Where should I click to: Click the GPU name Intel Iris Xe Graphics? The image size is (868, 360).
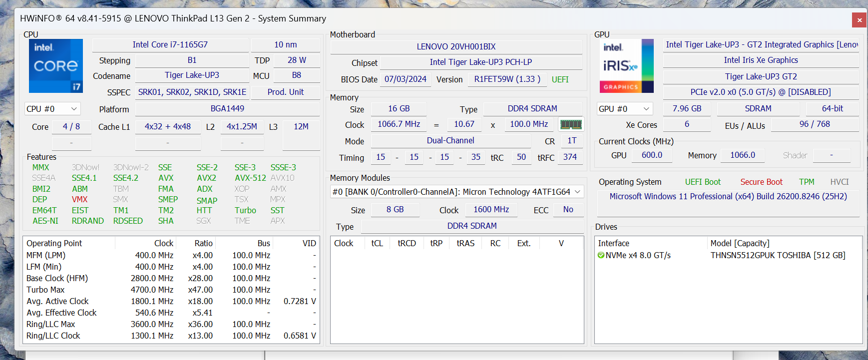pyautogui.click(x=761, y=60)
